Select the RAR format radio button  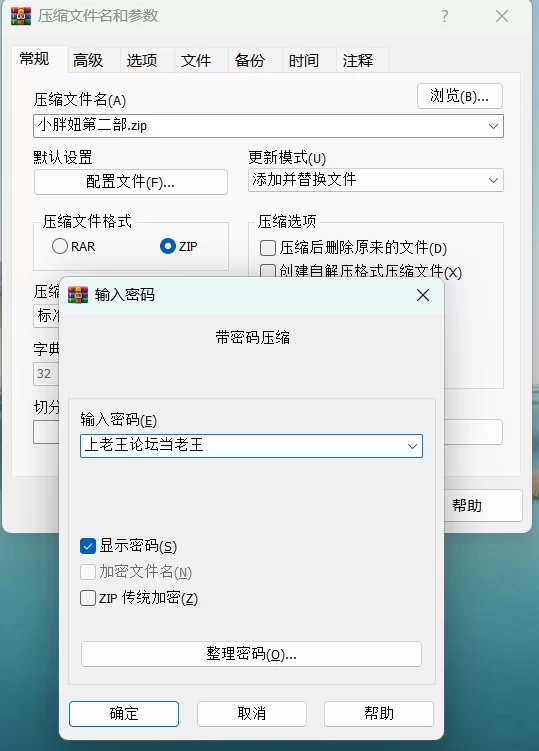coord(60,246)
